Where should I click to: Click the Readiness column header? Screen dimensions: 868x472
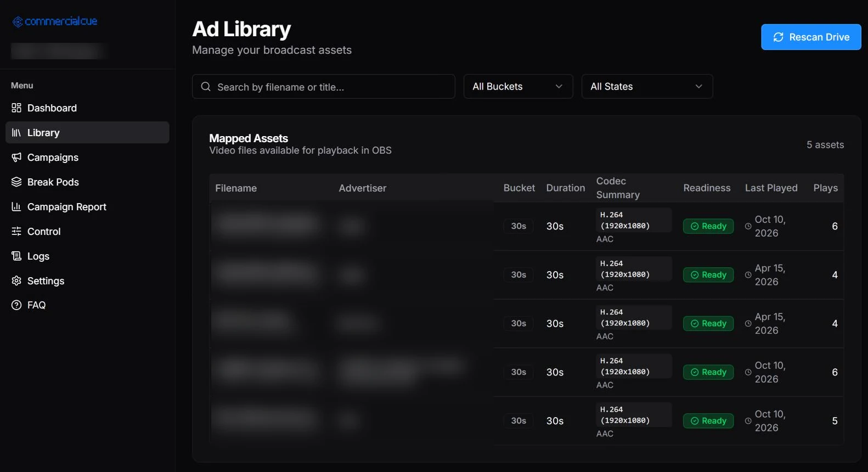point(707,188)
